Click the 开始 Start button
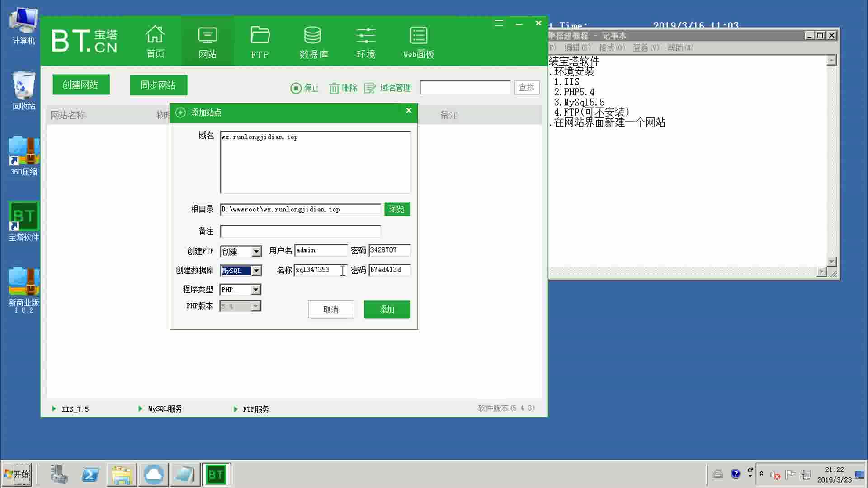Image resolution: width=868 pixels, height=488 pixels. pyautogui.click(x=17, y=474)
